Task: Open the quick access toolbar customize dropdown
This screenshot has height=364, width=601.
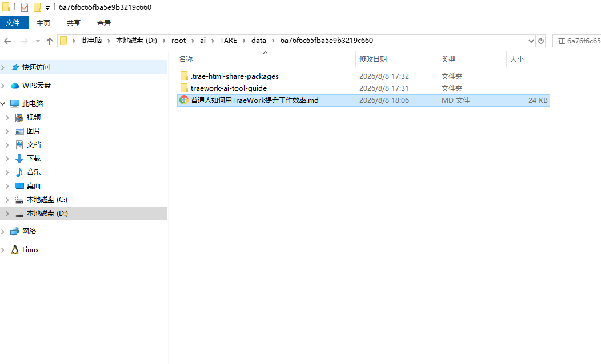Action: [x=47, y=7]
